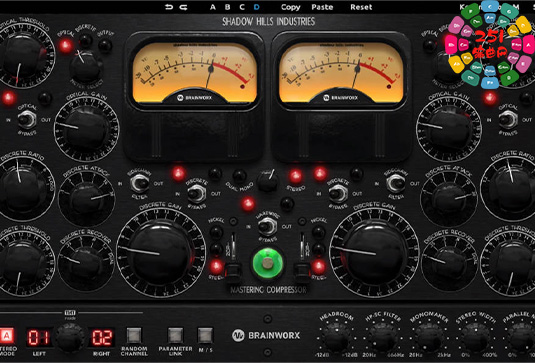Flip the right channel Sidechain Filter switch

[x=396, y=183]
